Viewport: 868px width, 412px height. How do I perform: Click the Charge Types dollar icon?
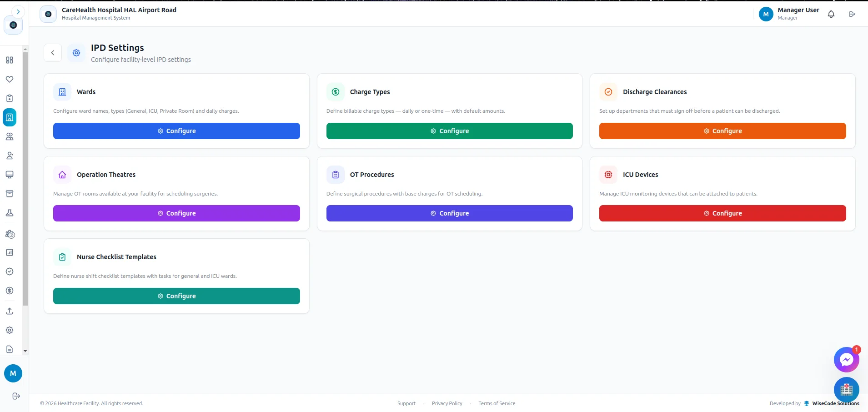coord(336,92)
